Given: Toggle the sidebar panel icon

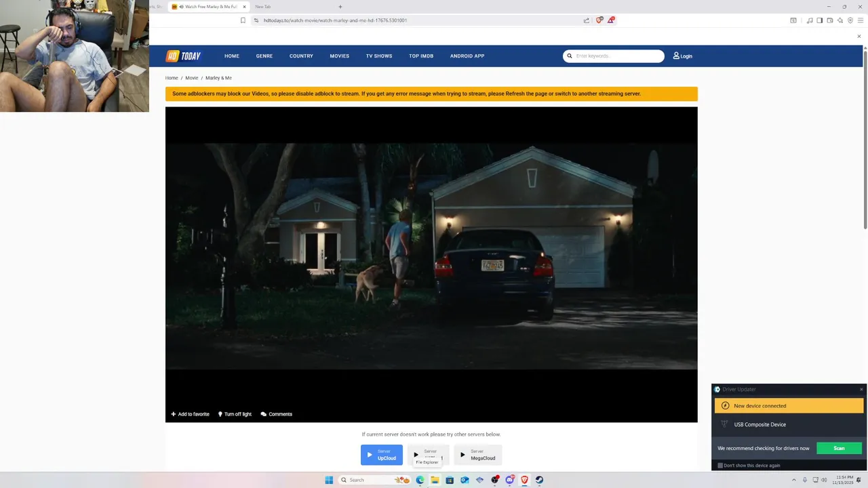Looking at the screenshot, I should pos(820,20).
